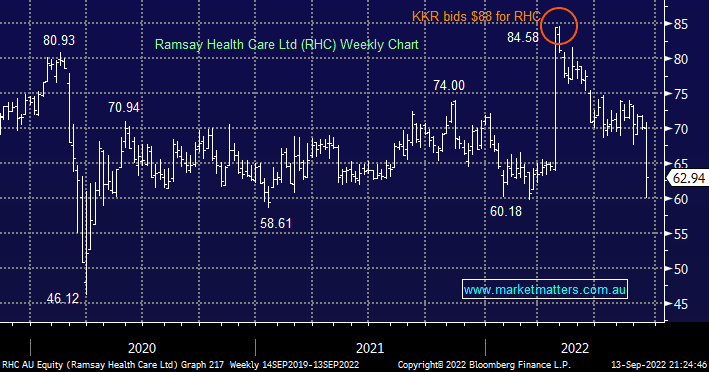Click the 13-Sep-2022 21:24:46 timestamp
Viewport: 709px width, 372px height.
(659, 365)
